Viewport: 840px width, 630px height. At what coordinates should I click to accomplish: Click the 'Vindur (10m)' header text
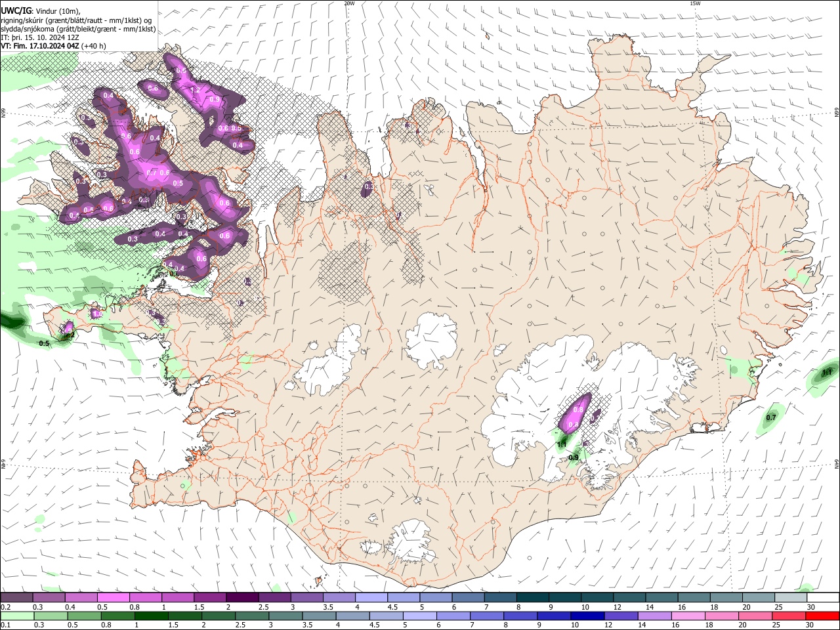(58, 11)
